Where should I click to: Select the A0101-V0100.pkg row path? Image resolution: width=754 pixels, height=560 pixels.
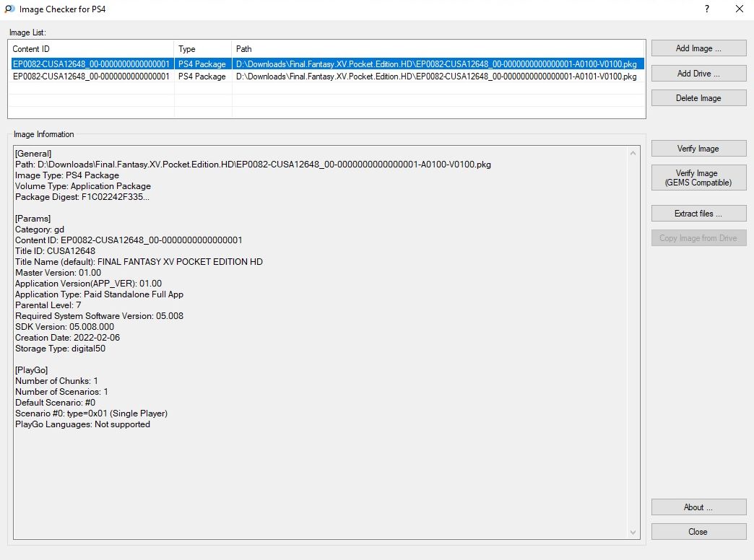click(x=436, y=76)
